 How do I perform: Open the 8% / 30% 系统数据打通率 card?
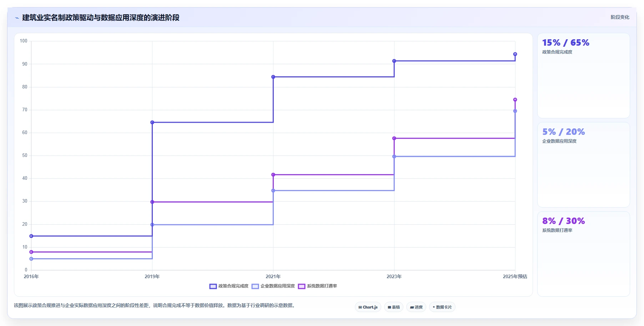(x=584, y=254)
